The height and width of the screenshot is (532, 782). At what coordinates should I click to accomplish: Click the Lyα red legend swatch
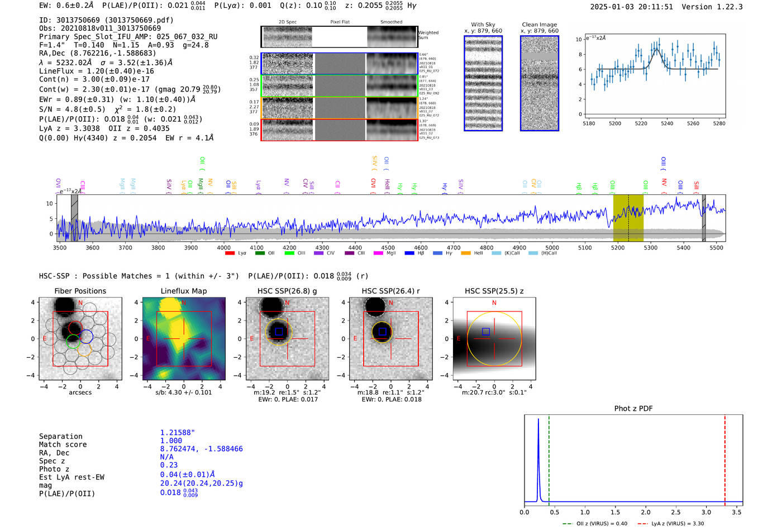point(230,253)
